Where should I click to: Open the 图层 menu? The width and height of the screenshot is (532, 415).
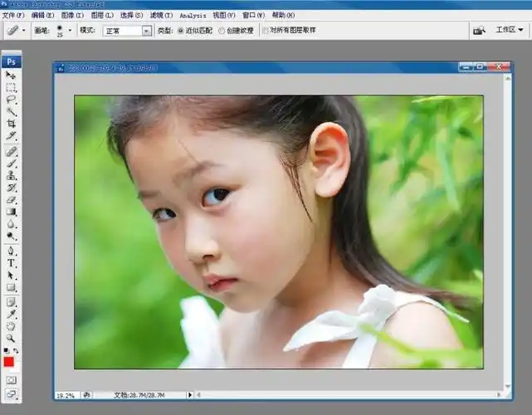click(101, 15)
